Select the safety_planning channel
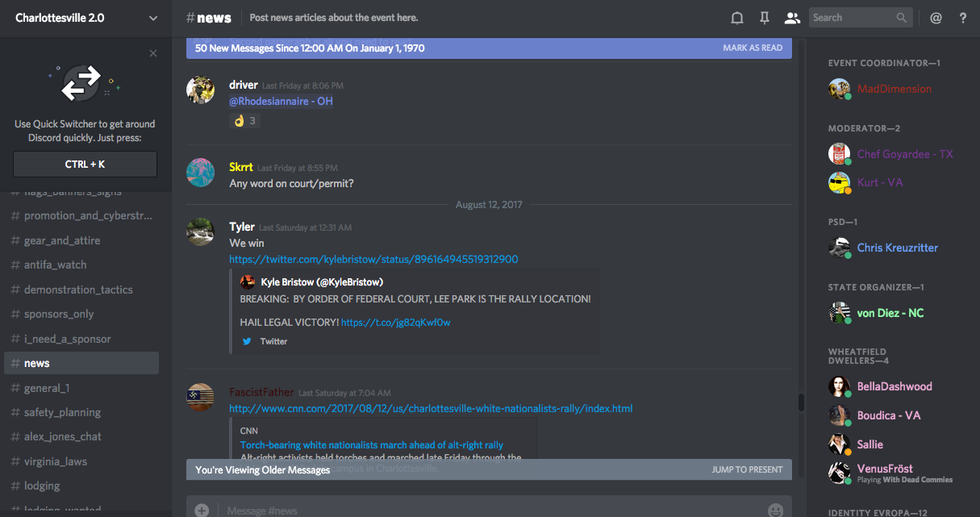 62,412
